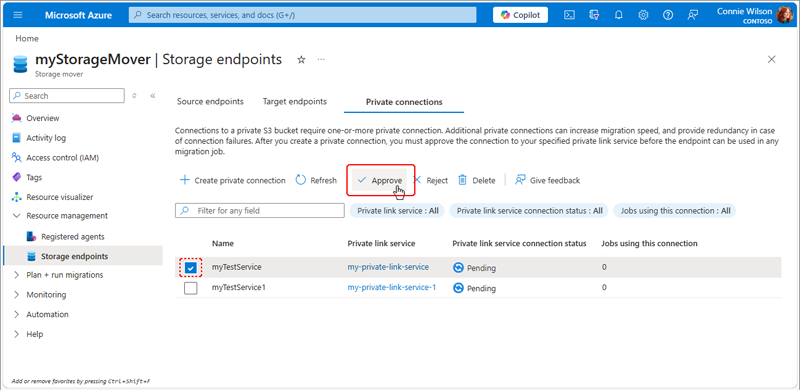This screenshot has height=390, width=800.
Task: Favorite myStorageMover with the star icon
Action: pyautogui.click(x=301, y=60)
